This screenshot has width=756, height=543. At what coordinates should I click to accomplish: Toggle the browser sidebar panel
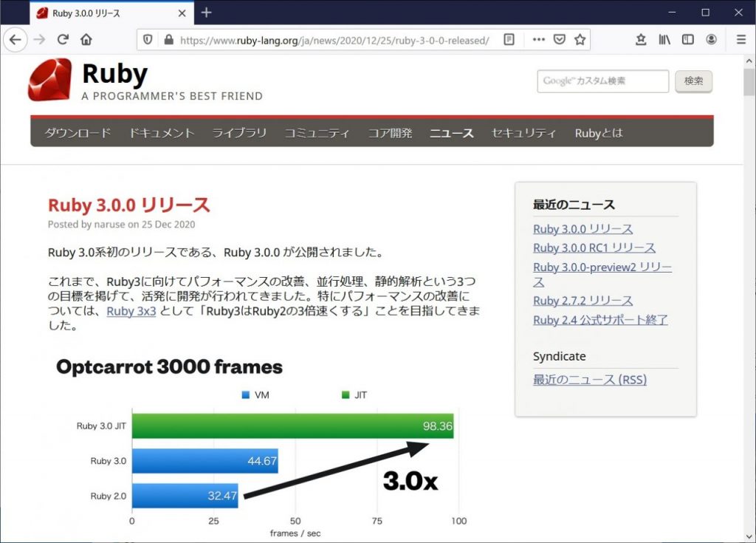[687, 40]
